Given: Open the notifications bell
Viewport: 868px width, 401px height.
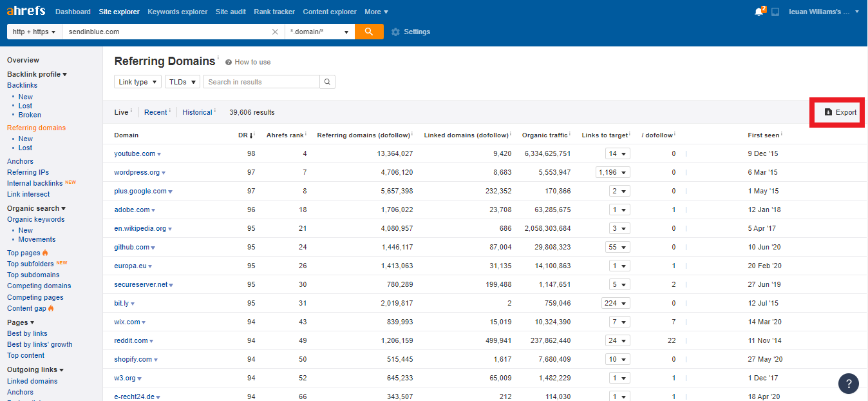Looking at the screenshot, I should coord(759,12).
